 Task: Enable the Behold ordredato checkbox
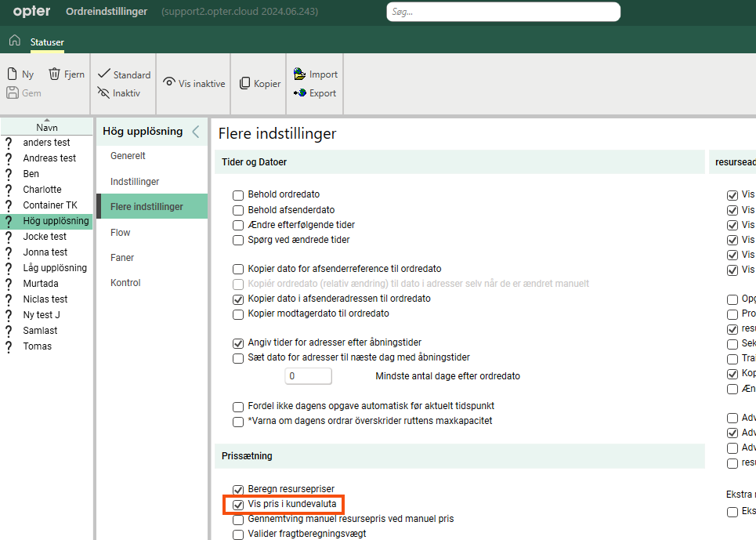pos(238,194)
